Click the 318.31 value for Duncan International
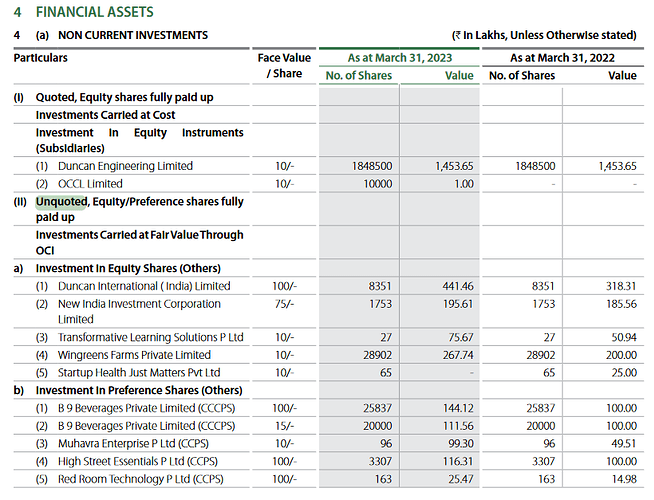 pyautogui.click(x=621, y=286)
